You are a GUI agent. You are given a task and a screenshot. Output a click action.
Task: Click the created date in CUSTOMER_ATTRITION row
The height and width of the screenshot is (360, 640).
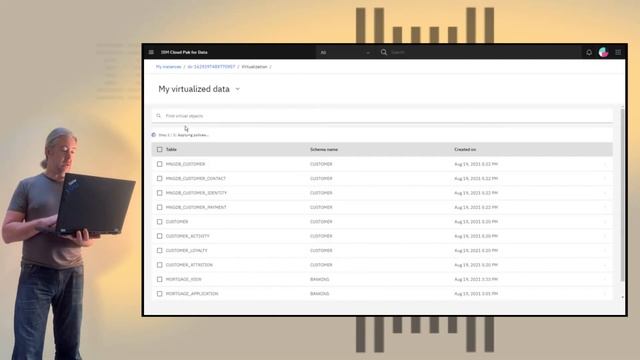pyautogui.click(x=476, y=265)
